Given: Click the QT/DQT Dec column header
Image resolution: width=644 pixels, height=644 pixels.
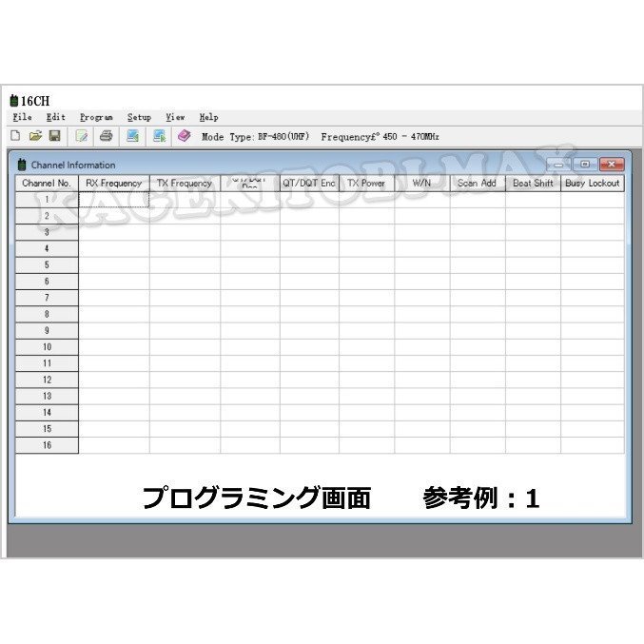Looking at the screenshot, I should [250, 184].
